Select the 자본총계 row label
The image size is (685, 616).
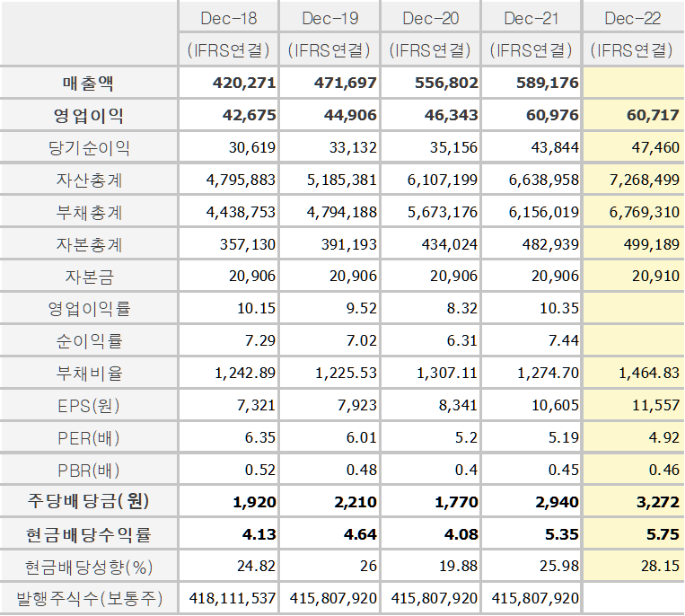point(89,244)
